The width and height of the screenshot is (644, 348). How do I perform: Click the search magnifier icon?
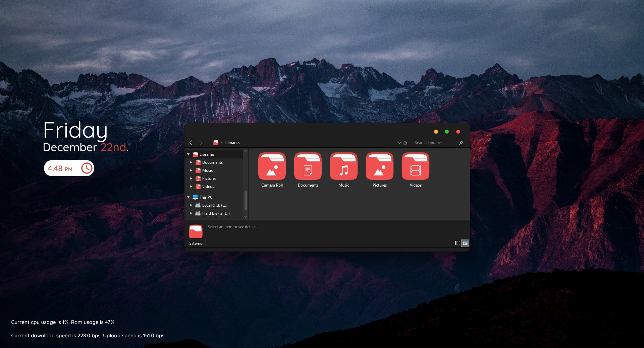(x=461, y=143)
